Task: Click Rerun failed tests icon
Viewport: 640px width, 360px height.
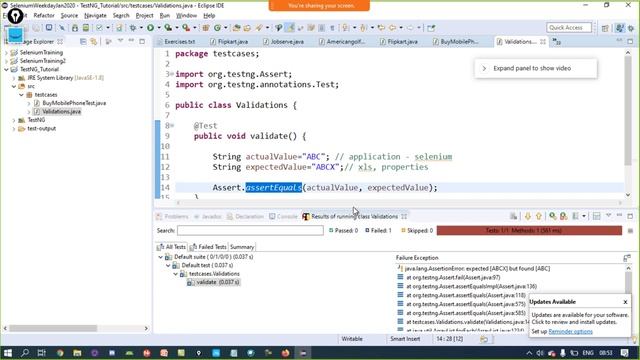Action: (x=564, y=216)
